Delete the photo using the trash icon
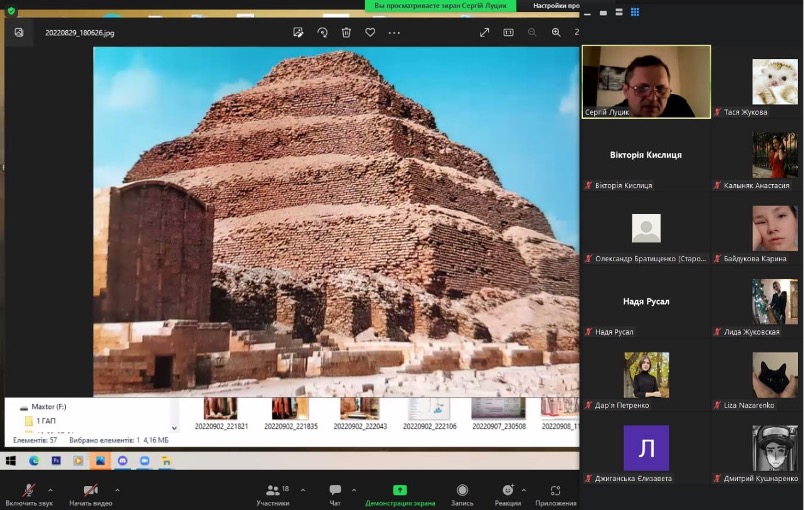The width and height of the screenshot is (805, 510). click(346, 32)
